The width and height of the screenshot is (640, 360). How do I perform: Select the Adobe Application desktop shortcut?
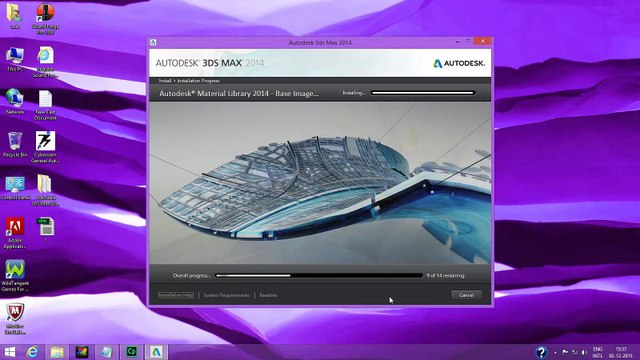pyautogui.click(x=15, y=233)
